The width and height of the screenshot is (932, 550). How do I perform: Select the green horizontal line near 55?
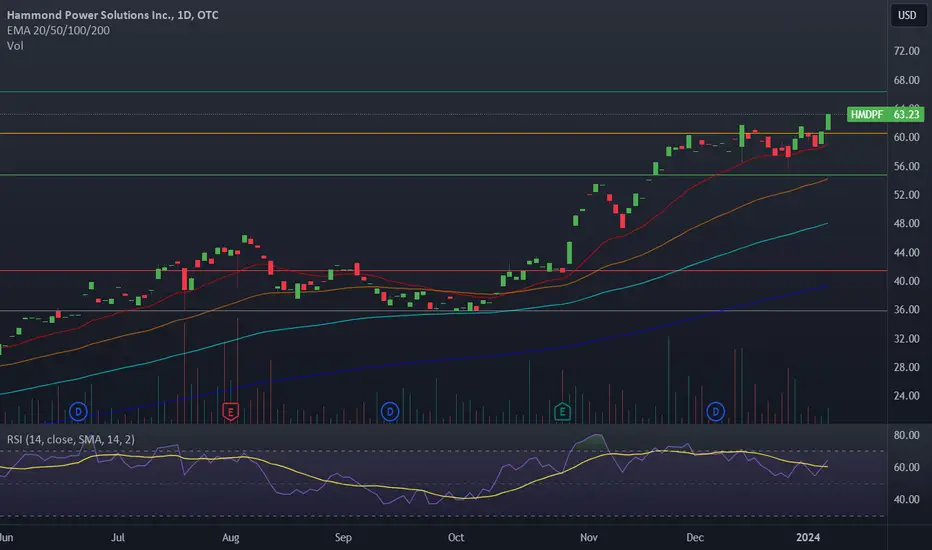443,175
